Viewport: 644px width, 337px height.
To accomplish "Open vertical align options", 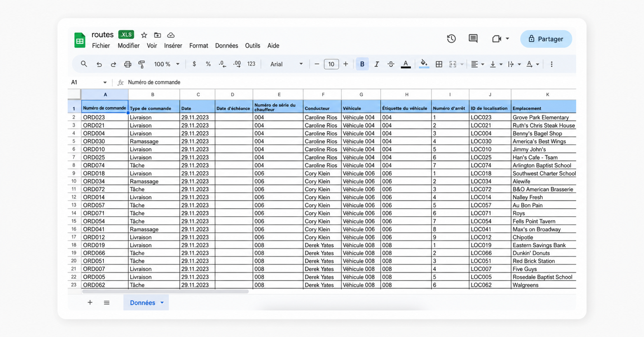I will [496, 64].
